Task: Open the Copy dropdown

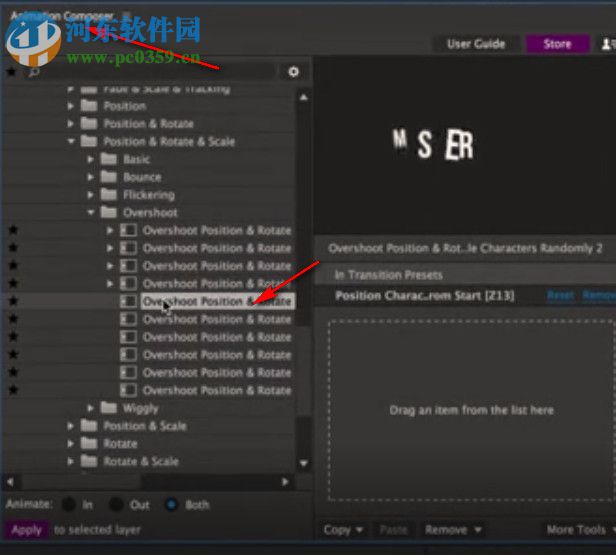Action: coord(343,530)
